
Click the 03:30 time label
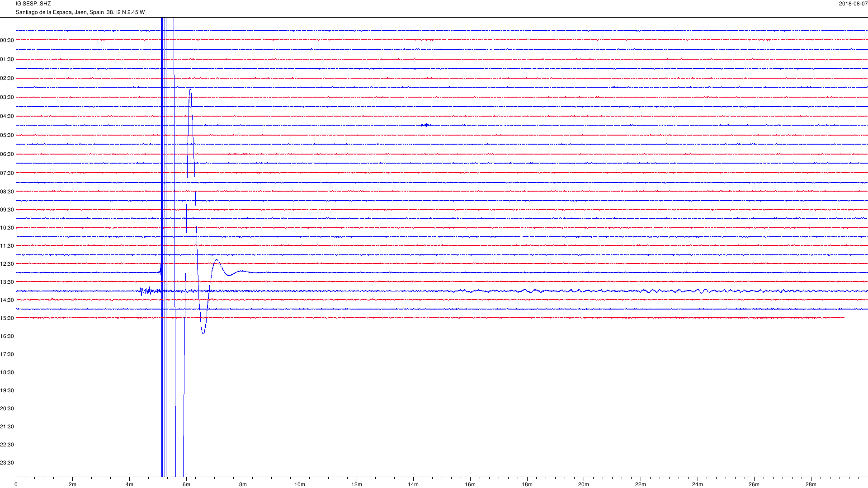pyautogui.click(x=7, y=97)
